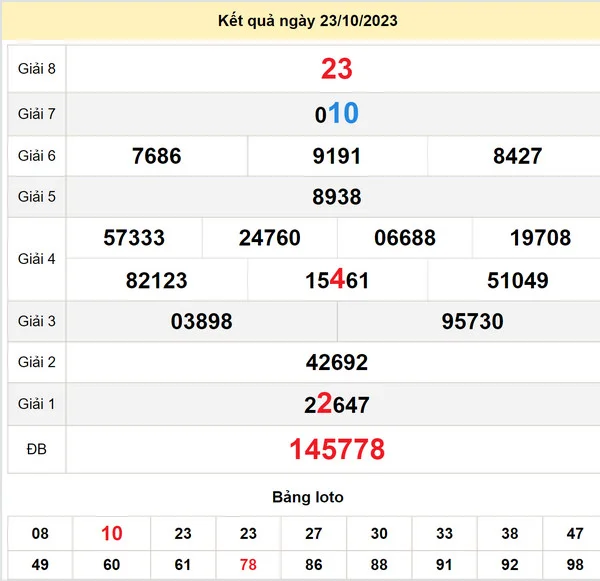Viewport: 600px width, 581px height.
Task: Select Giải 3 number 03898
Action: coord(201,322)
